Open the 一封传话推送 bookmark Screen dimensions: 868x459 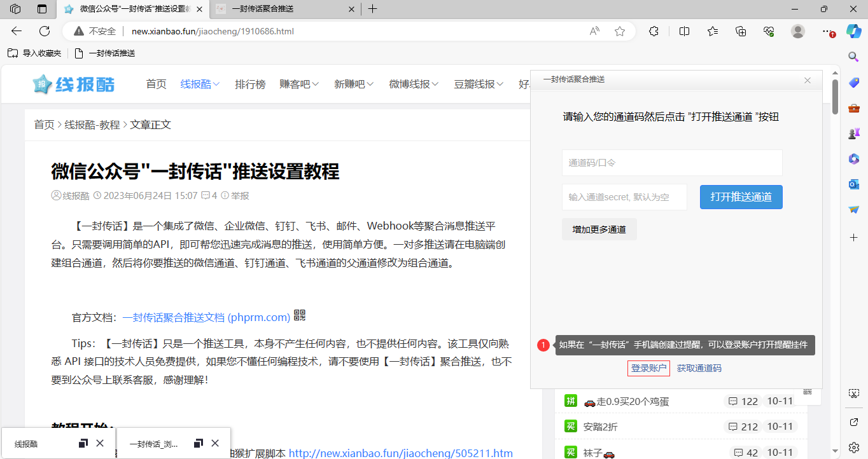coord(105,53)
